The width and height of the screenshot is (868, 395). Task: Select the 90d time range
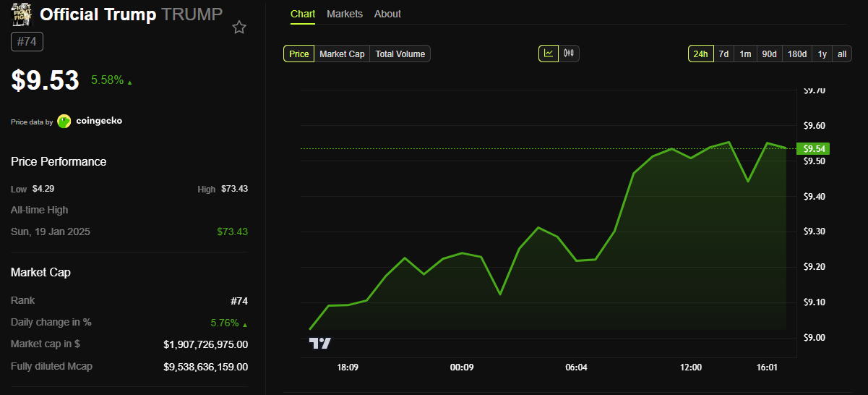pos(769,54)
